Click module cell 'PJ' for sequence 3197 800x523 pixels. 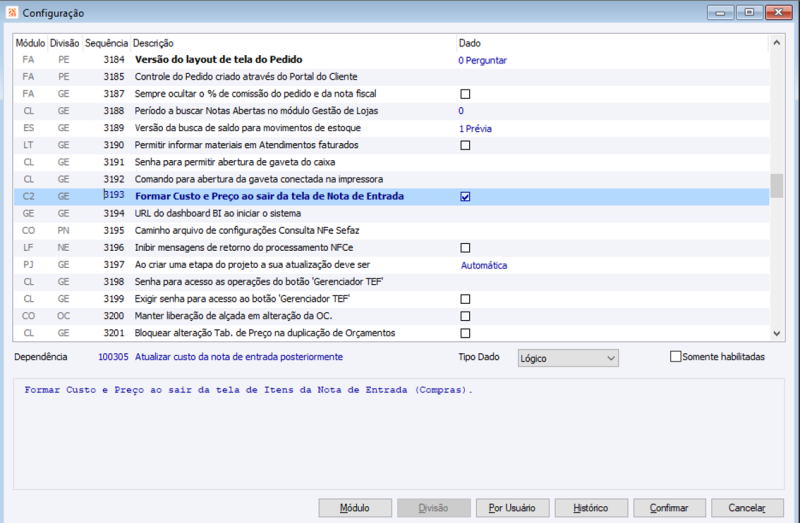(x=28, y=265)
